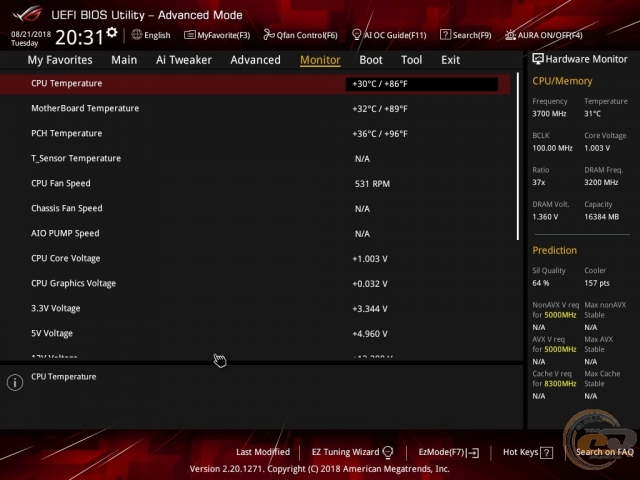
Task: Select the MotherBoard Temperature row
Action: [x=255, y=109]
